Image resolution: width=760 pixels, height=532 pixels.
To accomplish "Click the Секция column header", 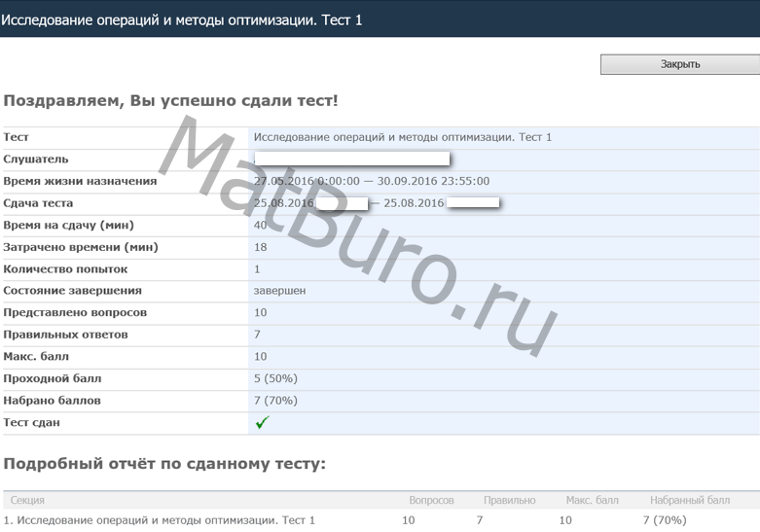I will pos(27,500).
